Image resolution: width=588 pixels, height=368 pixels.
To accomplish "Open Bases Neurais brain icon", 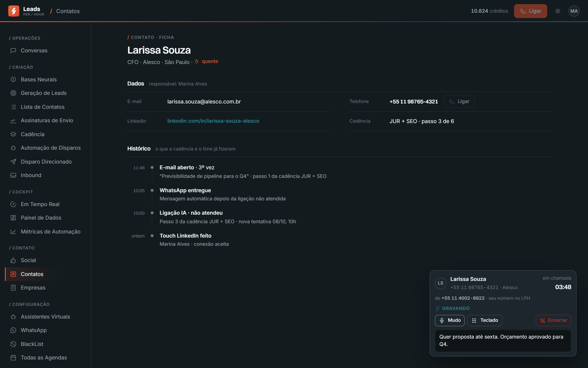I will 13,79.
